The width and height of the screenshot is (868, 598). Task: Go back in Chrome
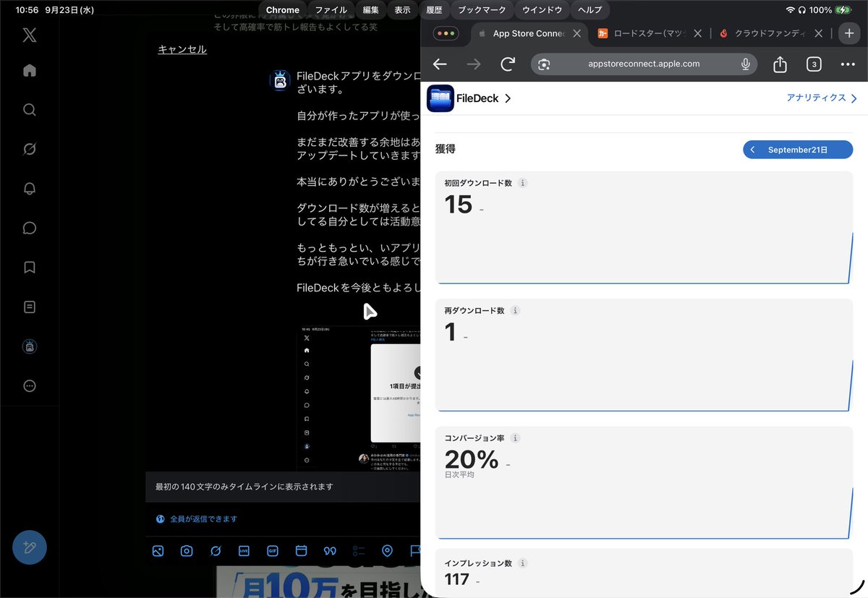(x=440, y=64)
